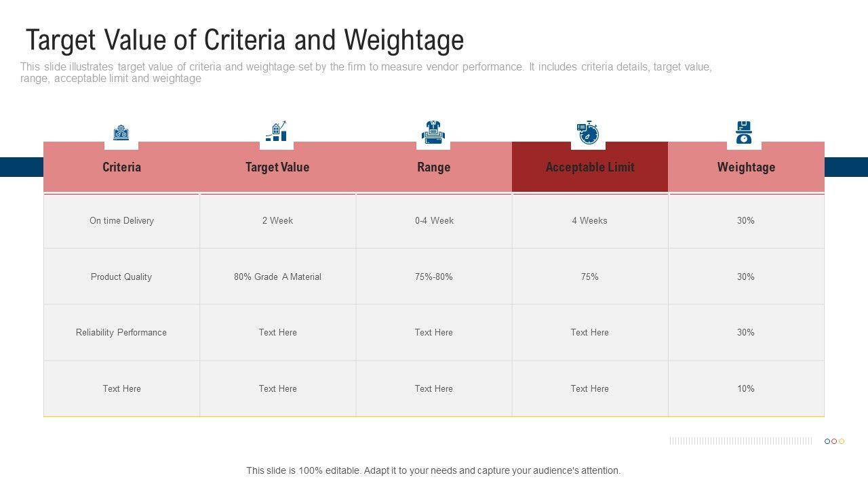Image resolution: width=868 pixels, height=488 pixels.
Task: Click the Reliability Performance cell
Action: (x=121, y=333)
